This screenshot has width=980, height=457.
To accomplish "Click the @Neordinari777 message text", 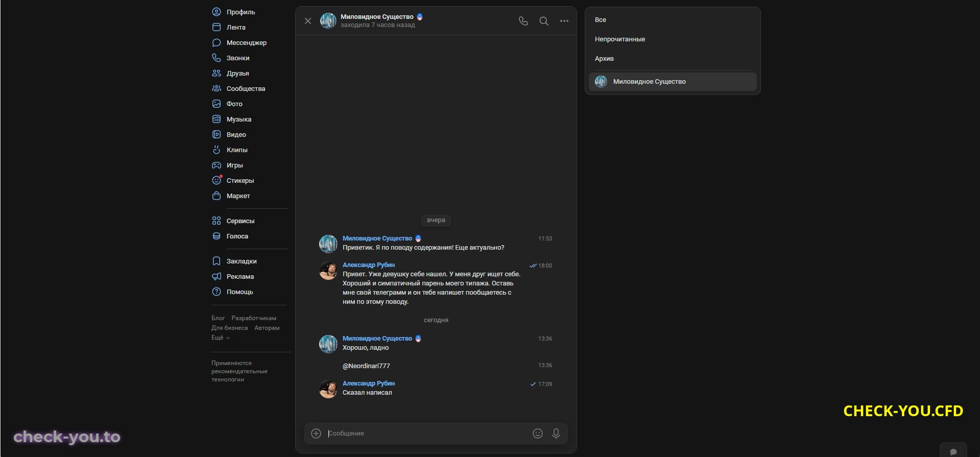I will pyautogui.click(x=366, y=366).
